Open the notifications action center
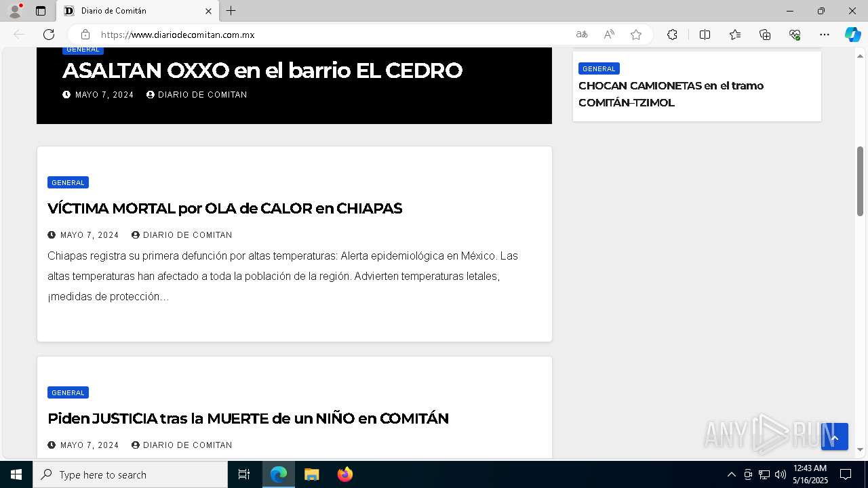 [x=846, y=474]
